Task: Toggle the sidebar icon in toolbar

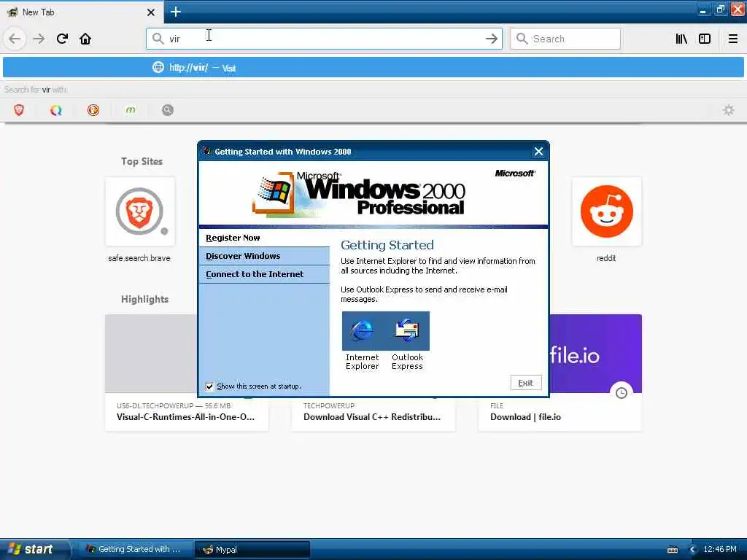Action: point(705,39)
